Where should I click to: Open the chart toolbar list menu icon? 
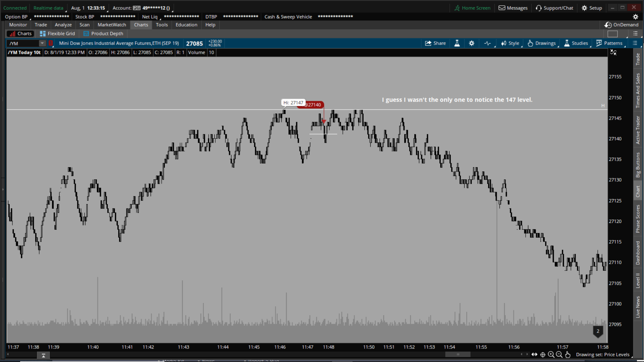pyautogui.click(x=635, y=43)
